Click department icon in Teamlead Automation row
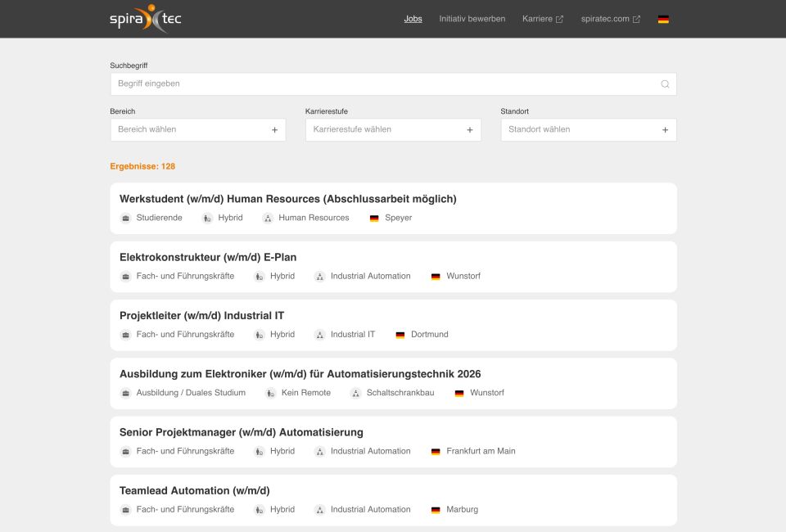 320,510
